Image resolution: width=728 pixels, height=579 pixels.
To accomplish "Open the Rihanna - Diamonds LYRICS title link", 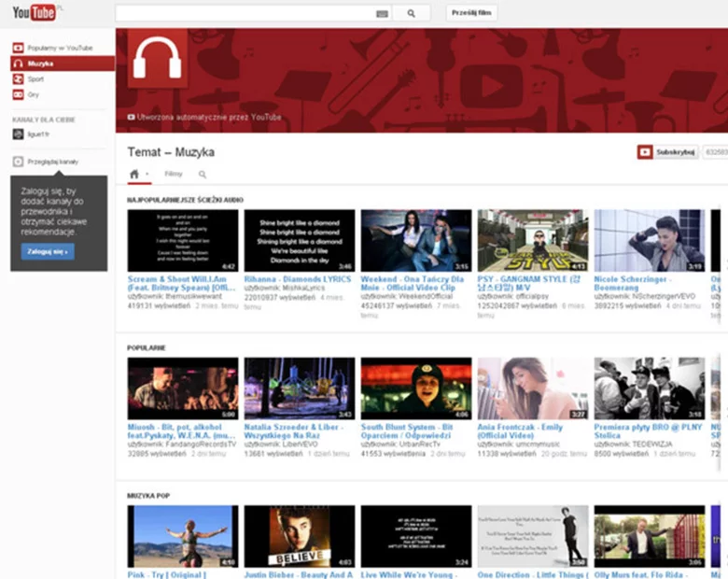I will 297,279.
